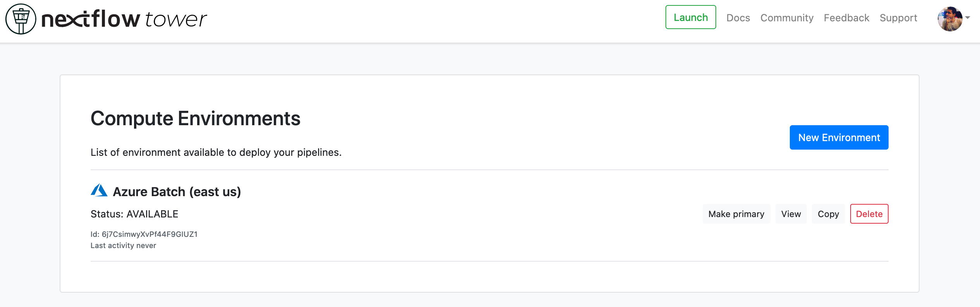
Task: Select Support in the top navigation
Action: click(898, 18)
